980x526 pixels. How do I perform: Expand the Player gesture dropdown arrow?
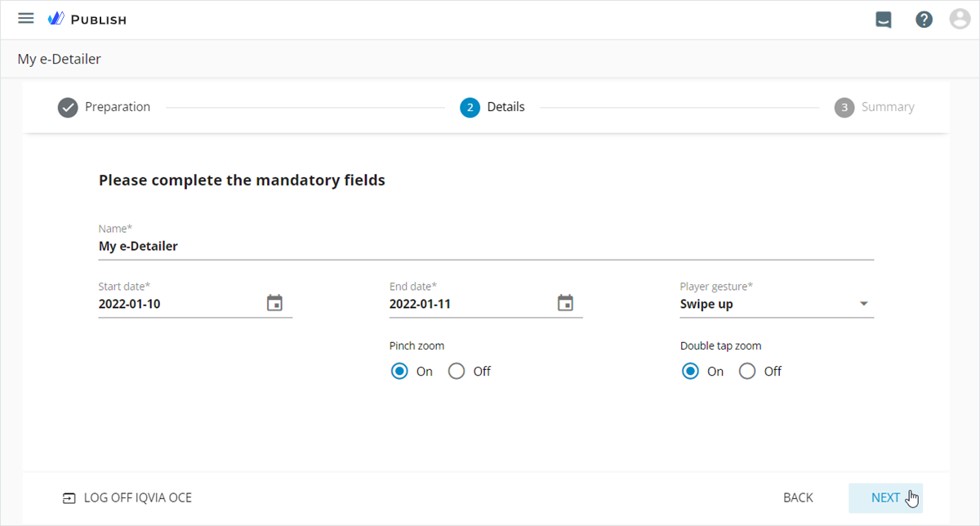(864, 304)
